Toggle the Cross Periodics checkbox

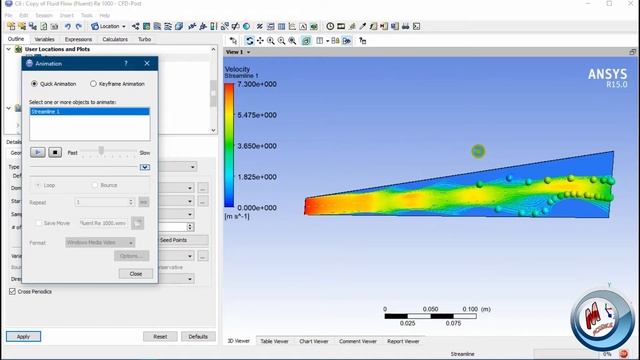coord(12,291)
